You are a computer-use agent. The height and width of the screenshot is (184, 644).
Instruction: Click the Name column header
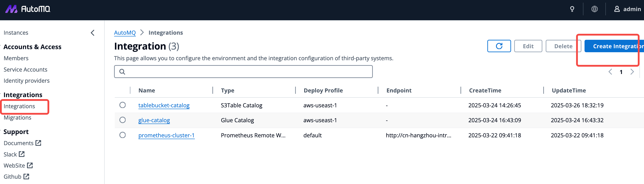tap(146, 90)
